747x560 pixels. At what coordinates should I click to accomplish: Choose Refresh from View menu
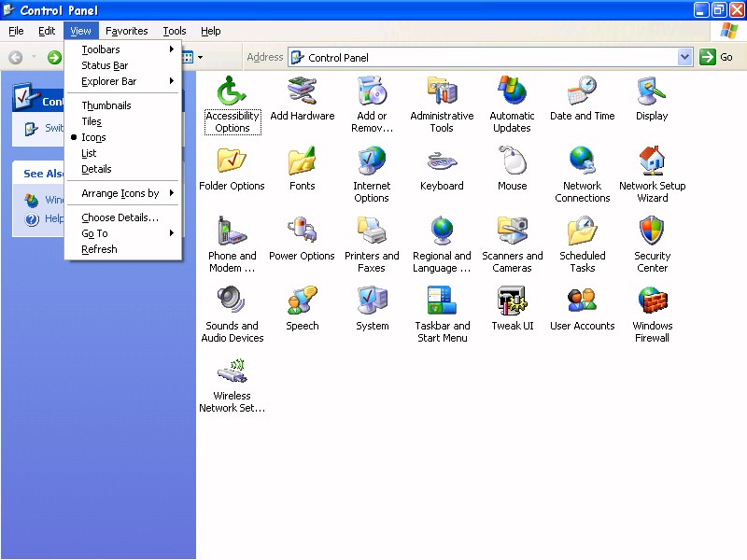[123, 249]
